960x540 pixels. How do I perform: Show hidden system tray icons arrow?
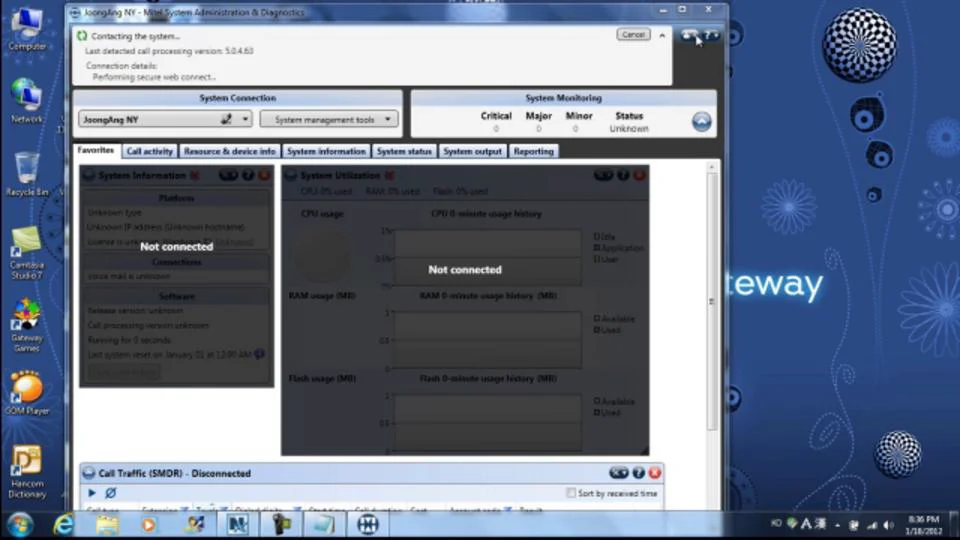837,525
